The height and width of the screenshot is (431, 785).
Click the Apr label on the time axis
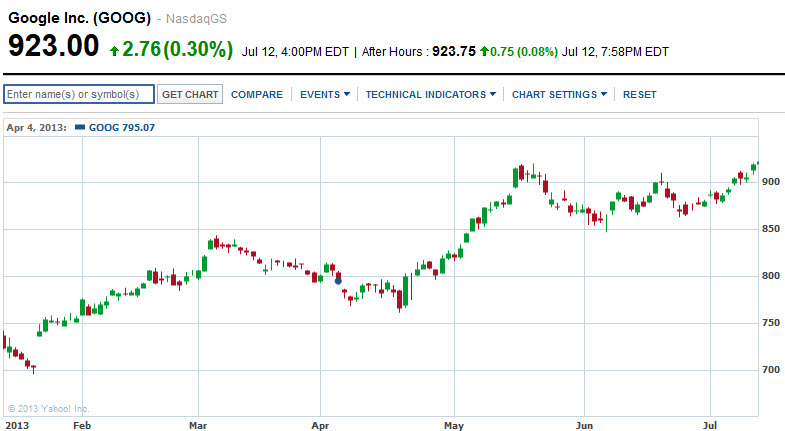pos(320,425)
